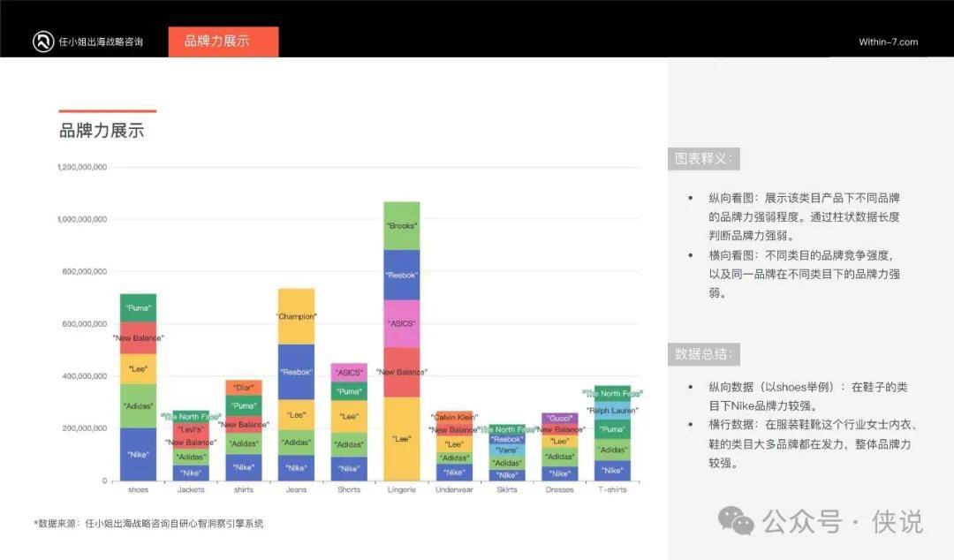This screenshot has height=560, width=954.
Task: Pick the Adidas segment in shoes bar
Action: (138, 406)
